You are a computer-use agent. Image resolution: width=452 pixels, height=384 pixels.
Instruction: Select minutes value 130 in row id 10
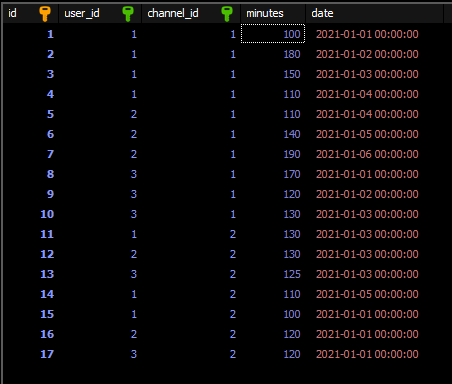[292, 214]
